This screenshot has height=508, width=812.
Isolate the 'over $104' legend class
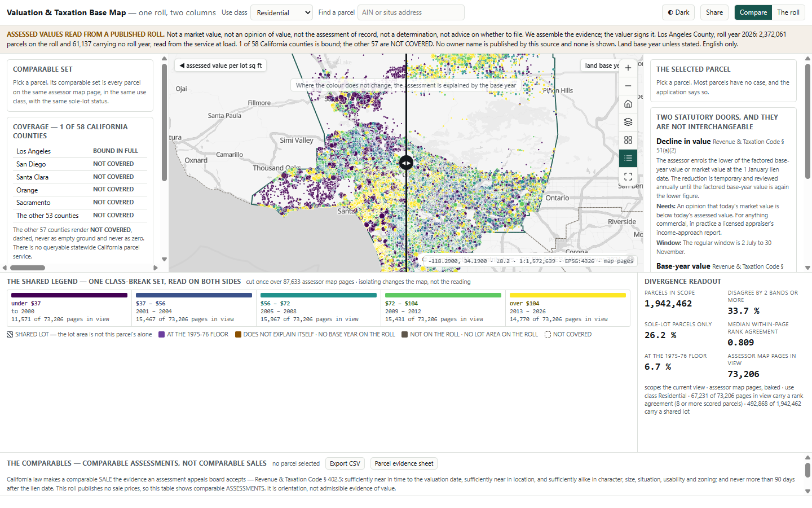click(x=568, y=308)
